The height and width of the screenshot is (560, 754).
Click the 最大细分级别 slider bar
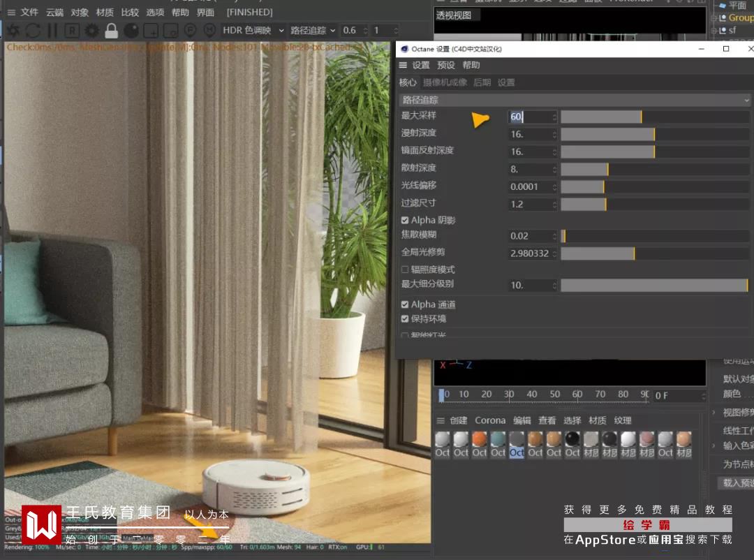(x=654, y=286)
